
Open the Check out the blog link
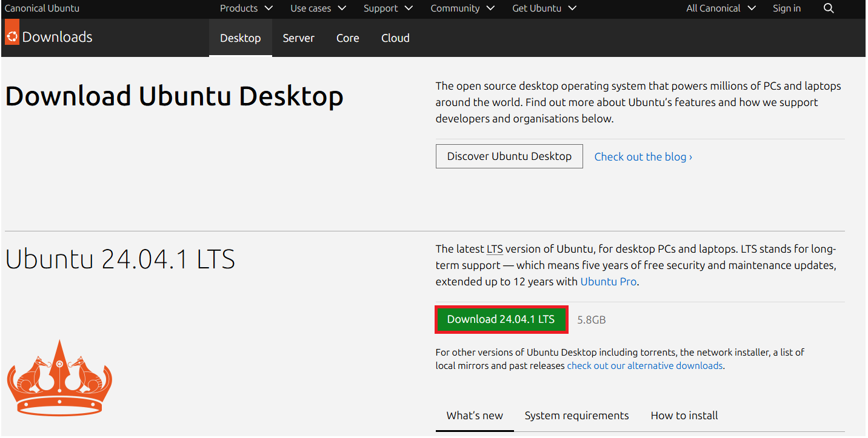[643, 157]
